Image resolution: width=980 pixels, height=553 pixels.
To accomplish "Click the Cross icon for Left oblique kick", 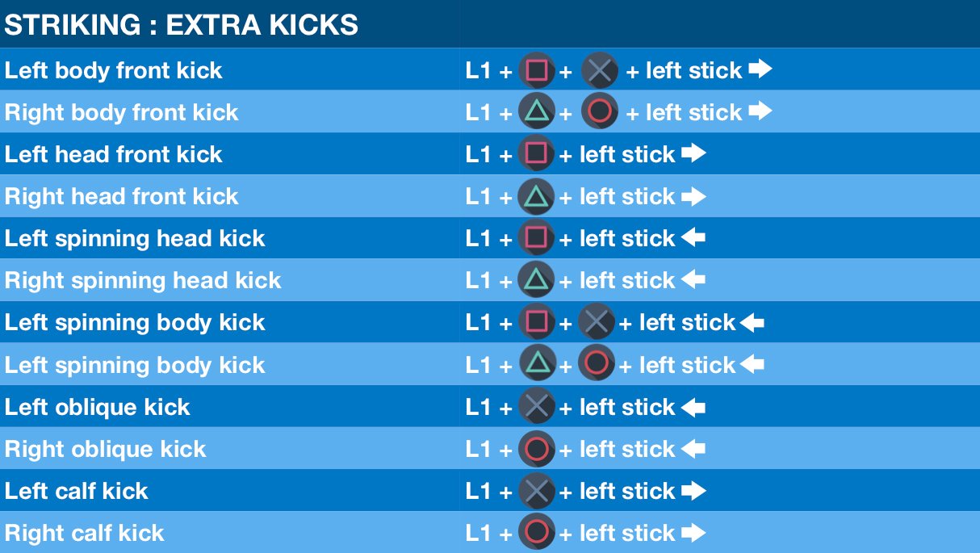I will click(536, 407).
